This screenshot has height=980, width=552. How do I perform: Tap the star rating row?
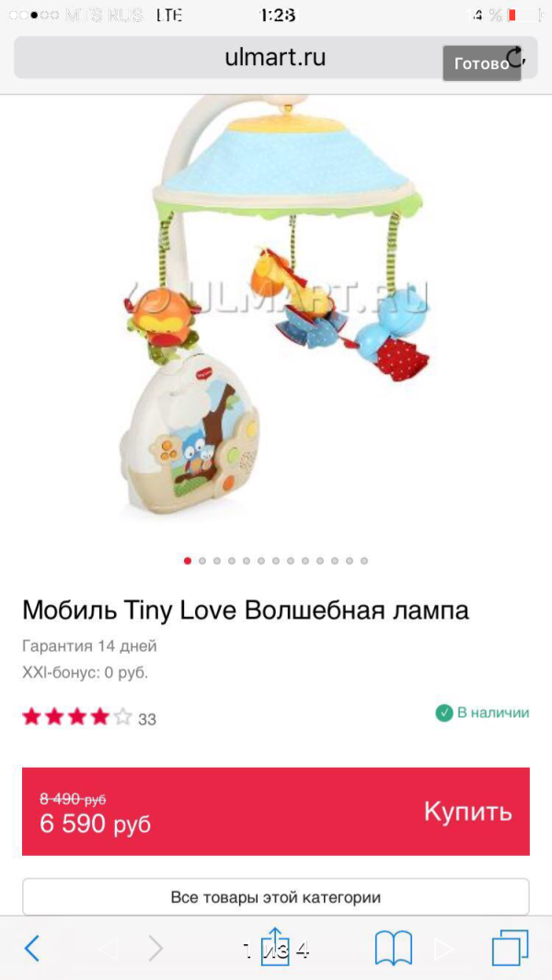[x=77, y=717]
